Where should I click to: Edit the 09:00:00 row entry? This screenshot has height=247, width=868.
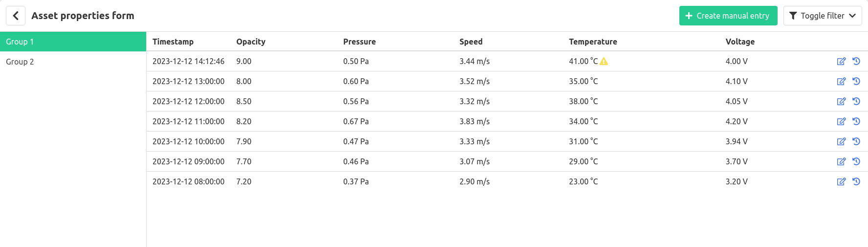[x=841, y=161]
